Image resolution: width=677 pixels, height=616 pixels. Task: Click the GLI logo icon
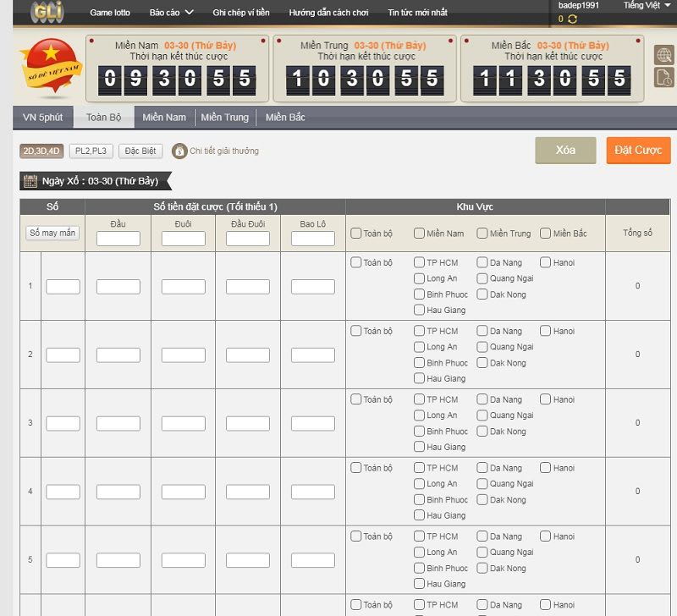47,11
